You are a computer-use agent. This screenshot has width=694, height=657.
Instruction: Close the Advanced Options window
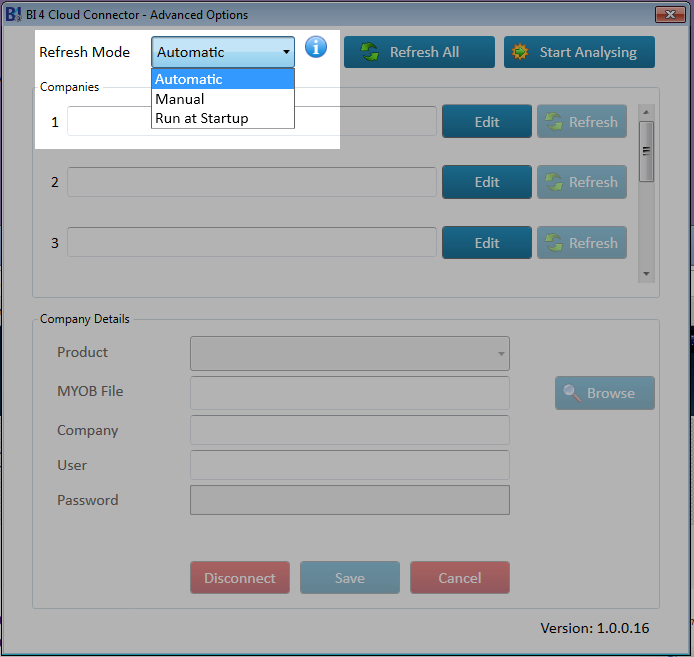(670, 14)
